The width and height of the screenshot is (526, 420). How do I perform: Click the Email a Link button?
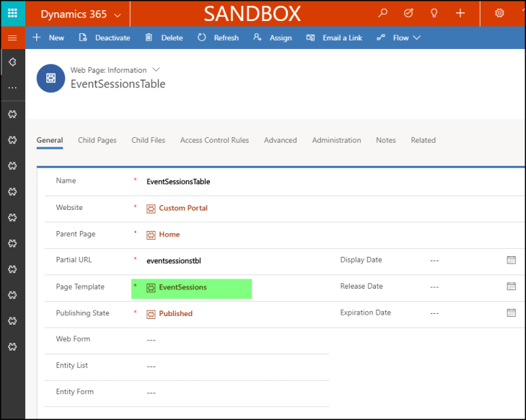334,38
